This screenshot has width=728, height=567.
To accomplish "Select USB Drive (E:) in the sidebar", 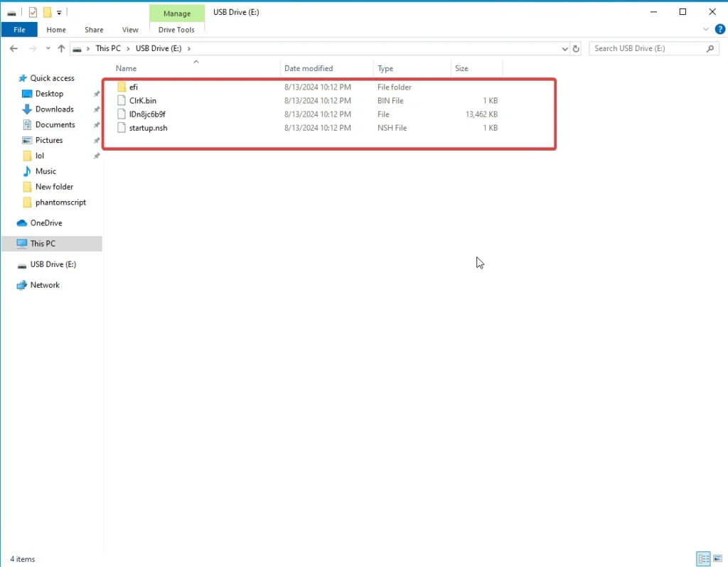I will tap(53, 264).
